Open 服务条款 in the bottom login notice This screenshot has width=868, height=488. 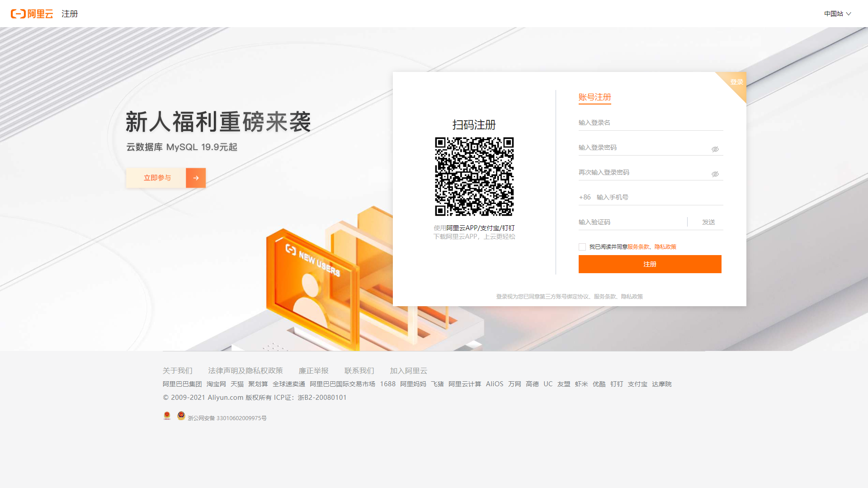point(605,297)
